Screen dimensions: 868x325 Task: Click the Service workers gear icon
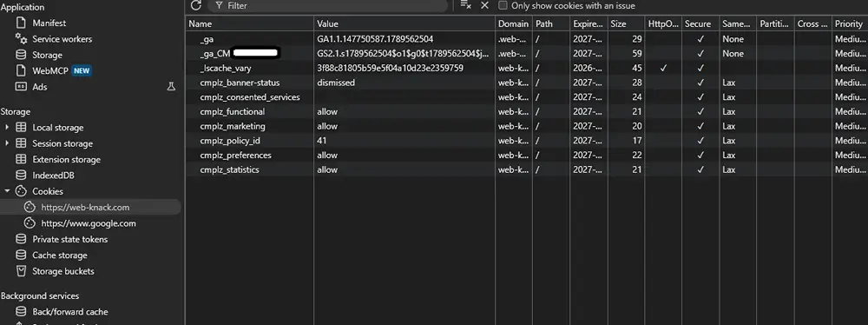pyautogui.click(x=21, y=39)
